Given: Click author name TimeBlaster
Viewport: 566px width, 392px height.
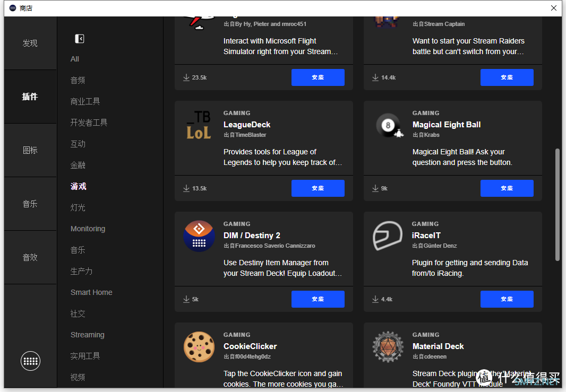Looking at the screenshot, I should [251, 135].
